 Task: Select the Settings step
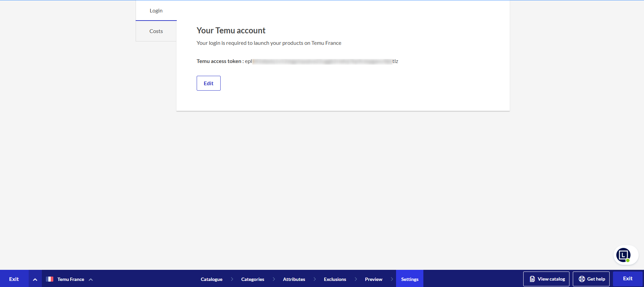pos(410,279)
